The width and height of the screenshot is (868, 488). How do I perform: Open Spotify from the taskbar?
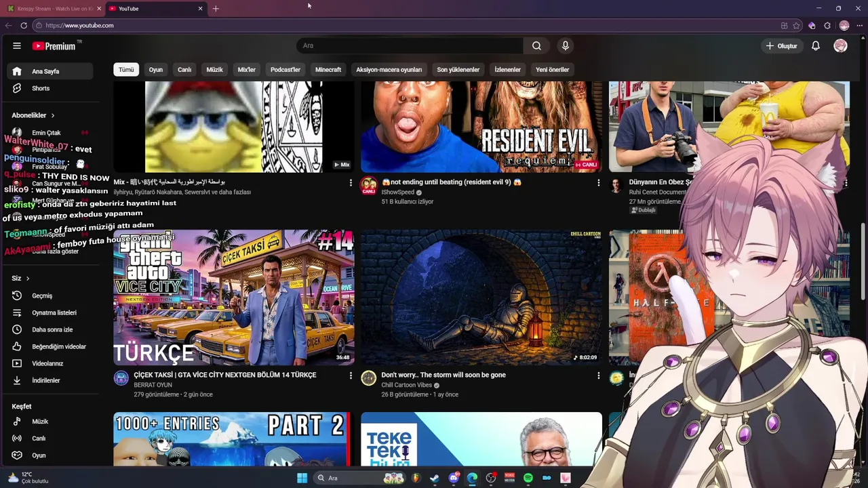point(528,478)
